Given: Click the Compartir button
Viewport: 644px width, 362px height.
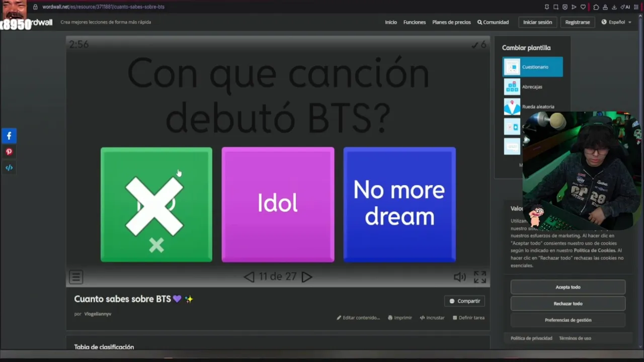Looking at the screenshot, I should (464, 301).
